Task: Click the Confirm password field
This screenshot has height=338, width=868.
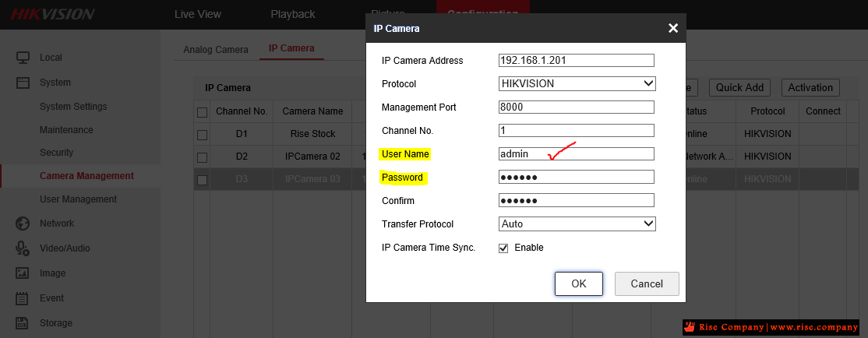Action: (x=577, y=200)
